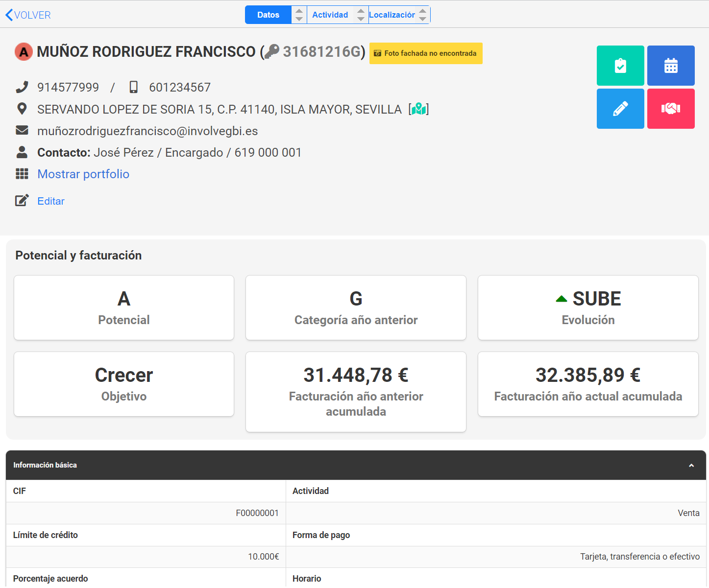Click the sort arrows beside Actividad tab
This screenshot has height=588, width=709.
(x=361, y=15)
